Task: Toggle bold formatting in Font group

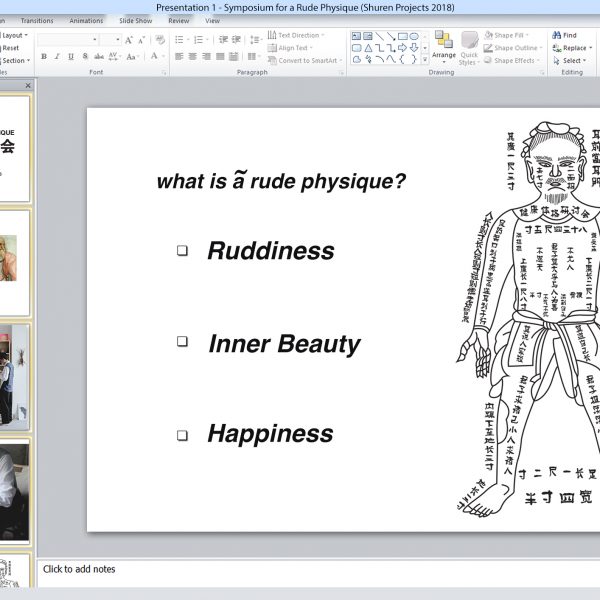Action: 43,57
